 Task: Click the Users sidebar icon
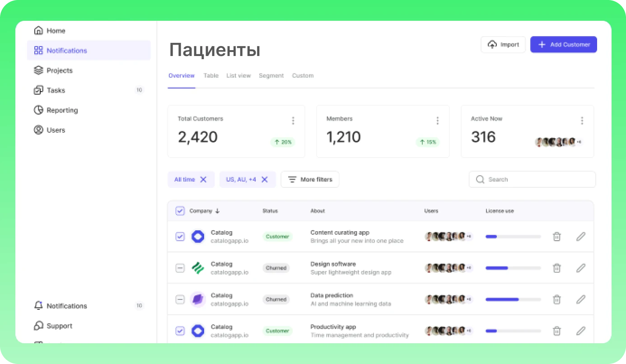click(39, 130)
